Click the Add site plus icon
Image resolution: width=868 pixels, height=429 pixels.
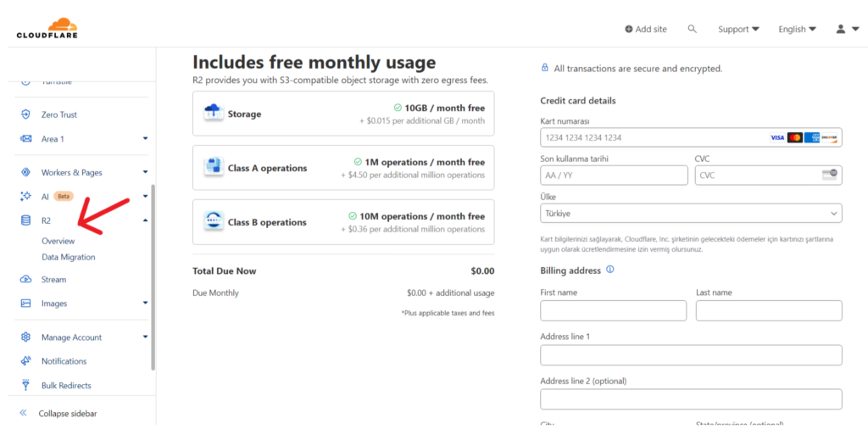coord(629,30)
